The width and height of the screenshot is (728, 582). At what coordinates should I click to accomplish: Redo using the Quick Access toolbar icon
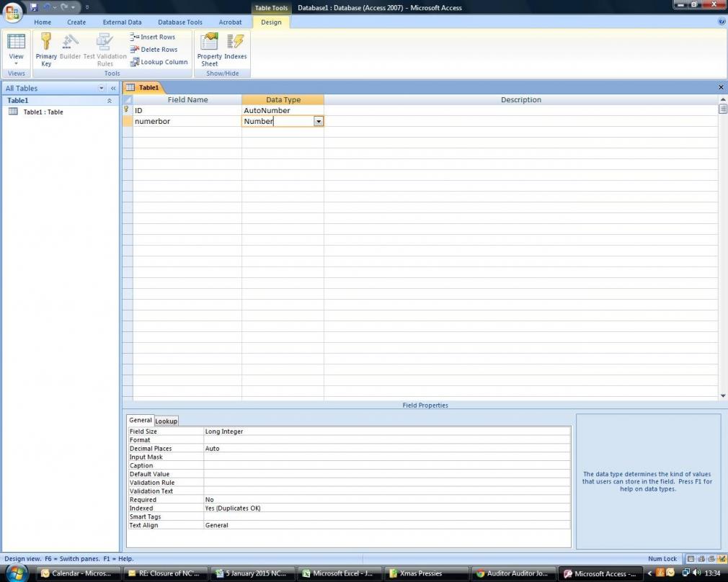coord(64,7)
